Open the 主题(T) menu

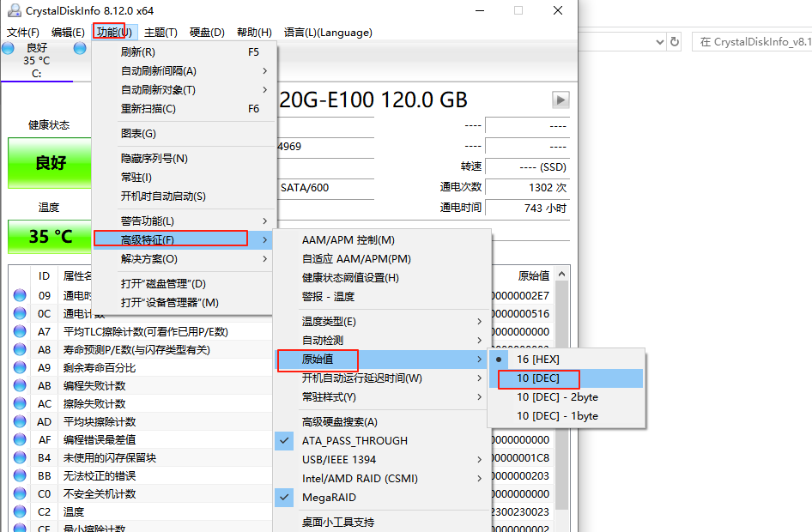tap(161, 32)
